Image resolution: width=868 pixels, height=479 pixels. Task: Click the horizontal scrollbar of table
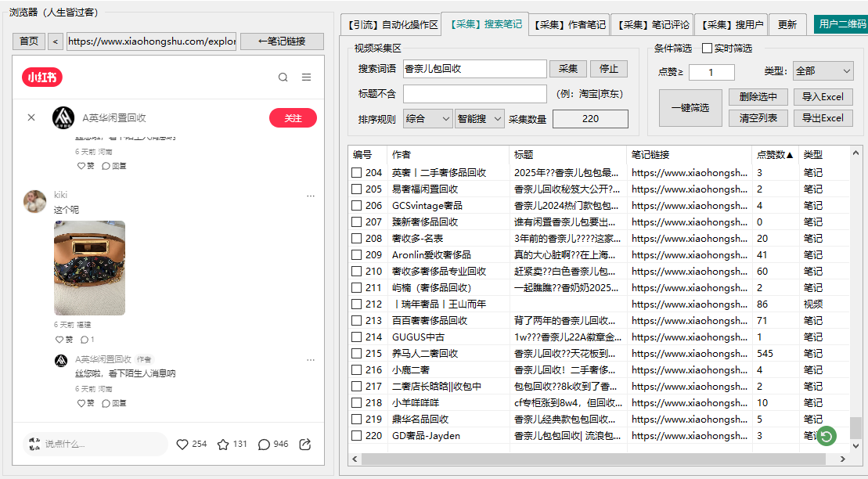pos(592,459)
